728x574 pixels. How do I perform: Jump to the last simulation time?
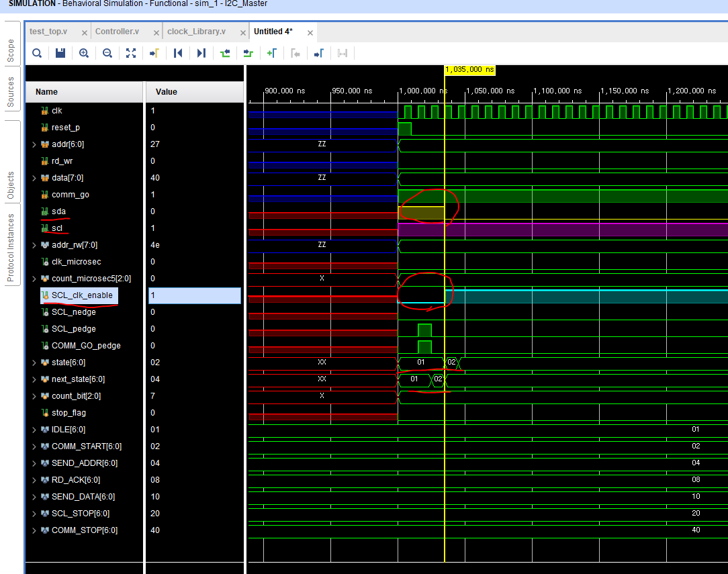click(x=201, y=53)
